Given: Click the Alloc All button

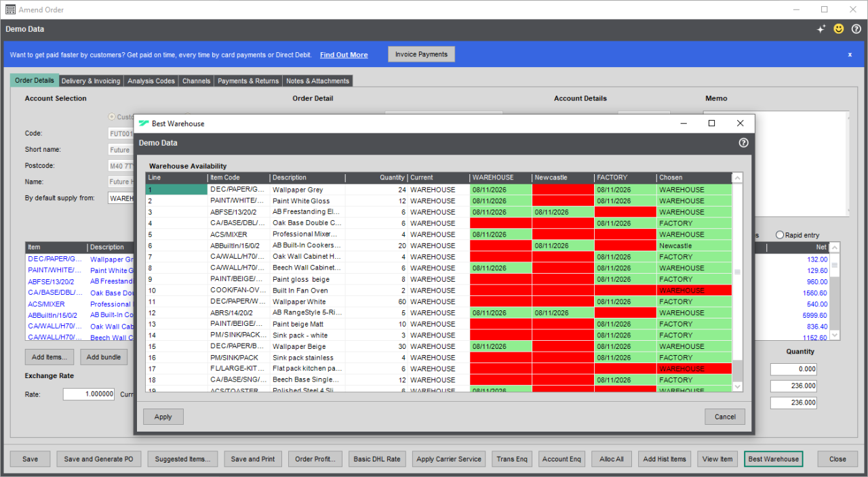Looking at the screenshot, I should point(612,459).
